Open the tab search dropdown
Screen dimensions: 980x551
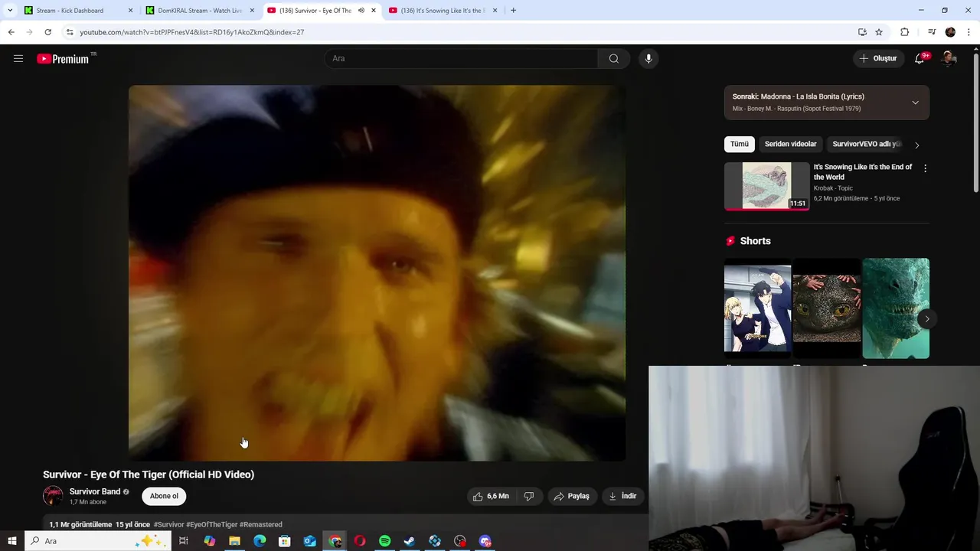9,11
